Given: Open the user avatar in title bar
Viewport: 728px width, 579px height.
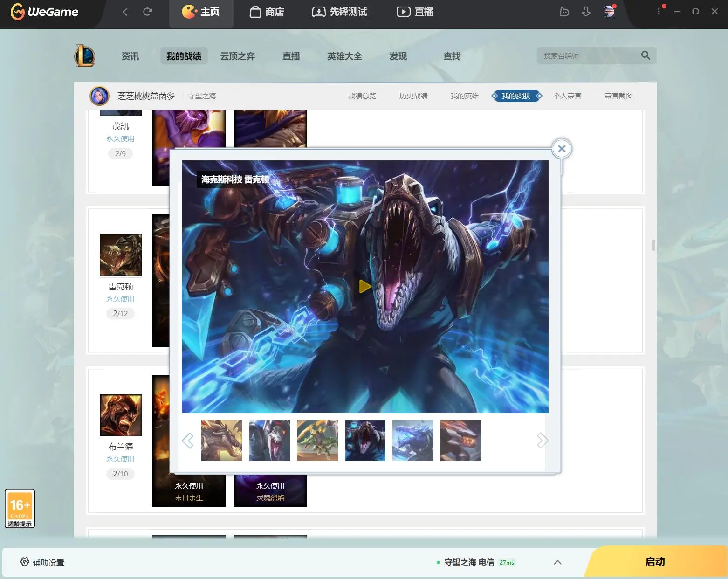Looking at the screenshot, I should [x=609, y=11].
